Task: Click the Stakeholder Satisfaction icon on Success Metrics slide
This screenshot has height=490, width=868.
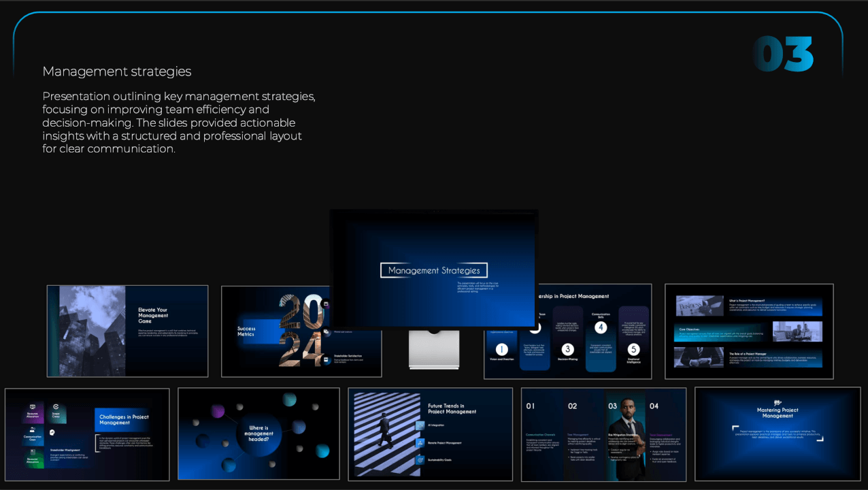Action: coord(326,360)
